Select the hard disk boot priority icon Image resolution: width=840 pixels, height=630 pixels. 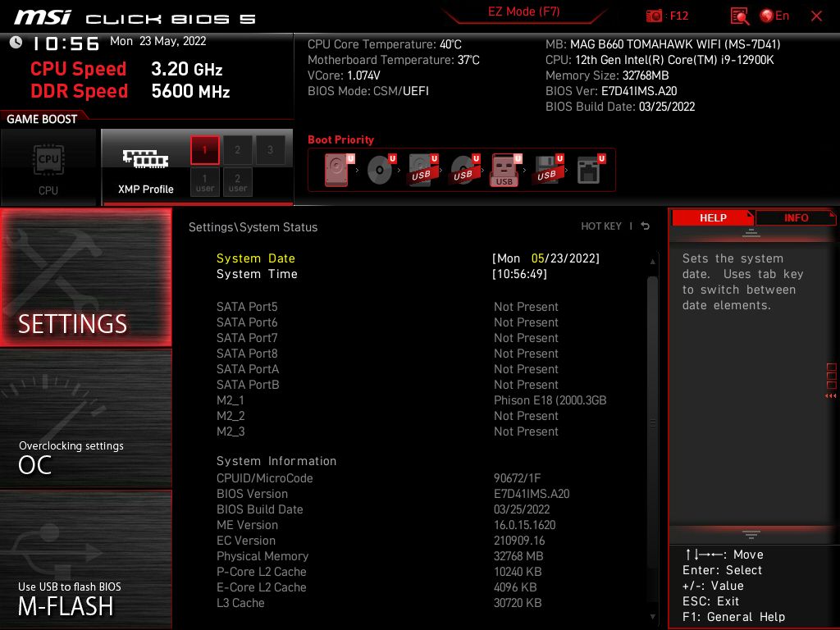[x=339, y=169]
